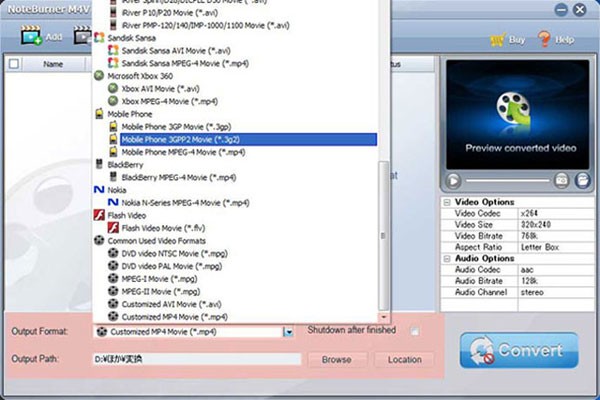Click the Location button
This screenshot has width=600, height=400.
point(404,359)
